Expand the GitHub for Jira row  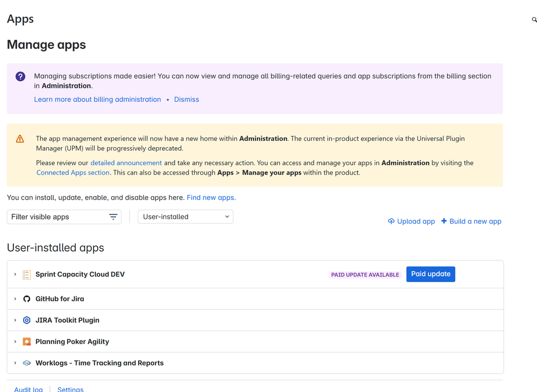click(x=15, y=299)
